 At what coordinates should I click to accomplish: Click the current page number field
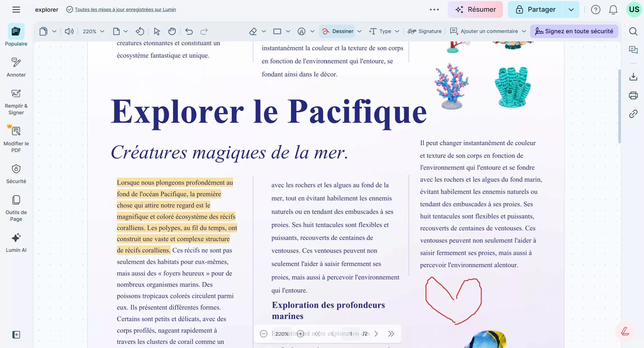click(x=351, y=334)
